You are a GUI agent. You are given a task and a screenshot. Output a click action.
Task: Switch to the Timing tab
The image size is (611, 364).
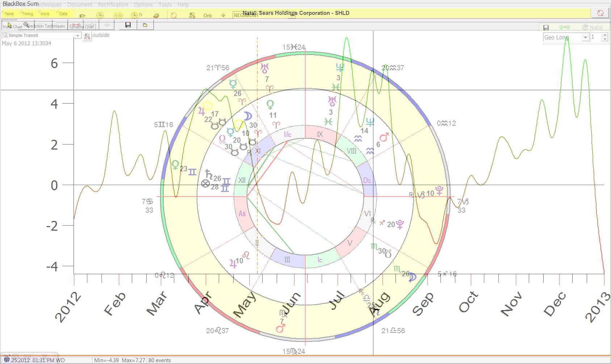28,14
